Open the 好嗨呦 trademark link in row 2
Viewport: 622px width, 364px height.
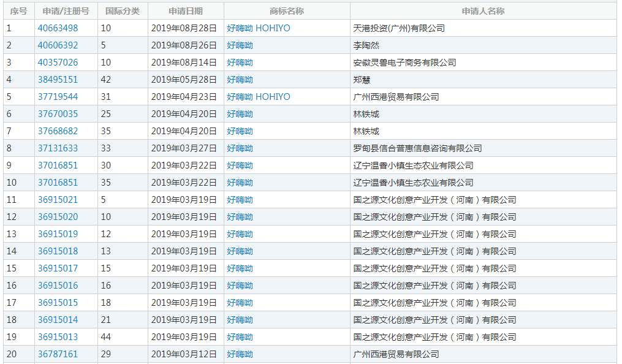(x=239, y=45)
